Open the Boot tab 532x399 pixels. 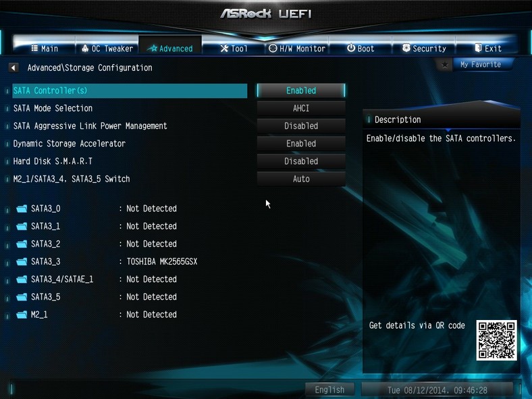(x=361, y=49)
